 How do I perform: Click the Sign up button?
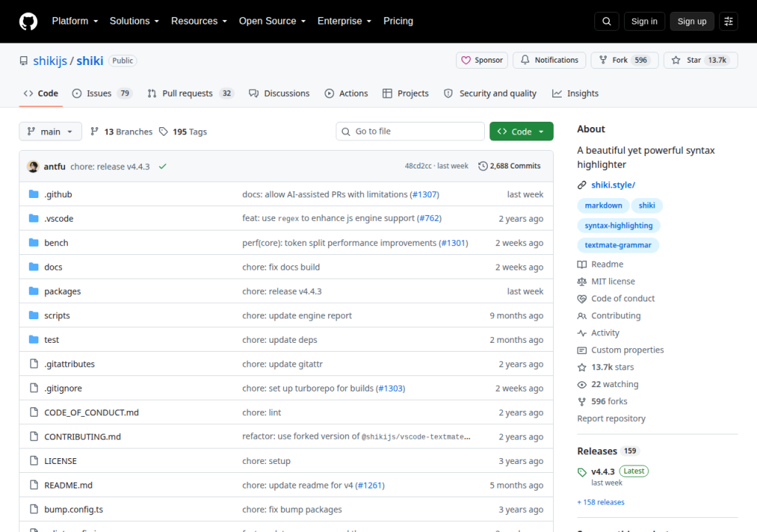point(692,21)
